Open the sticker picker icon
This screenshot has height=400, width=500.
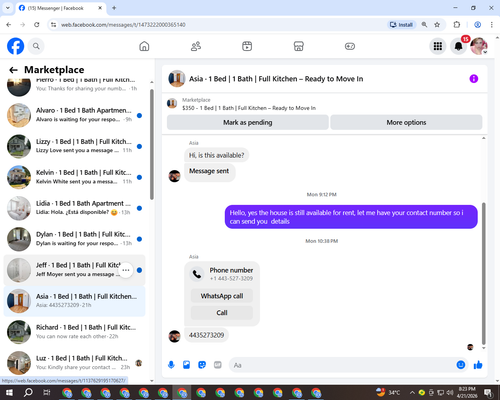(x=202, y=365)
